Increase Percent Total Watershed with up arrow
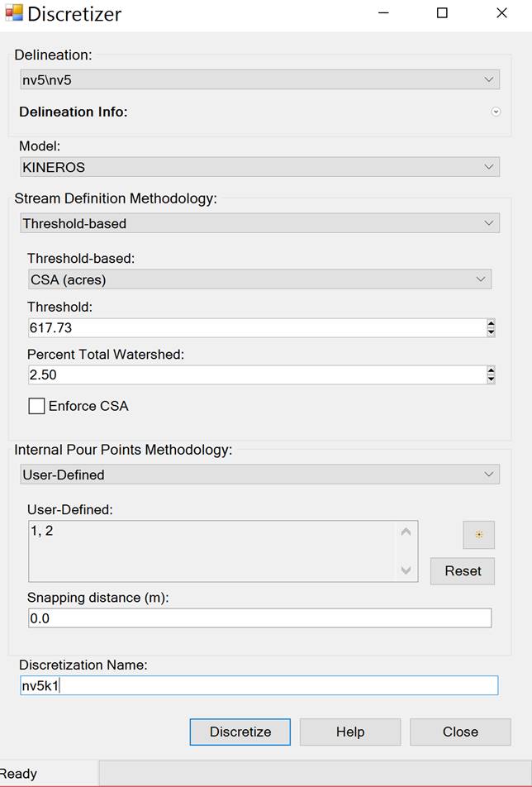The width and height of the screenshot is (532, 787). (x=491, y=370)
